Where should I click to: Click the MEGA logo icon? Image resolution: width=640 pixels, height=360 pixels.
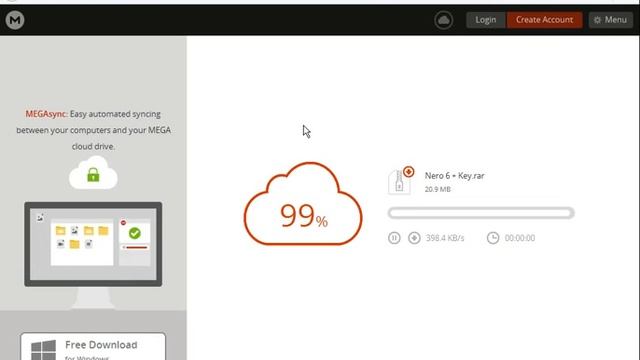click(x=15, y=20)
